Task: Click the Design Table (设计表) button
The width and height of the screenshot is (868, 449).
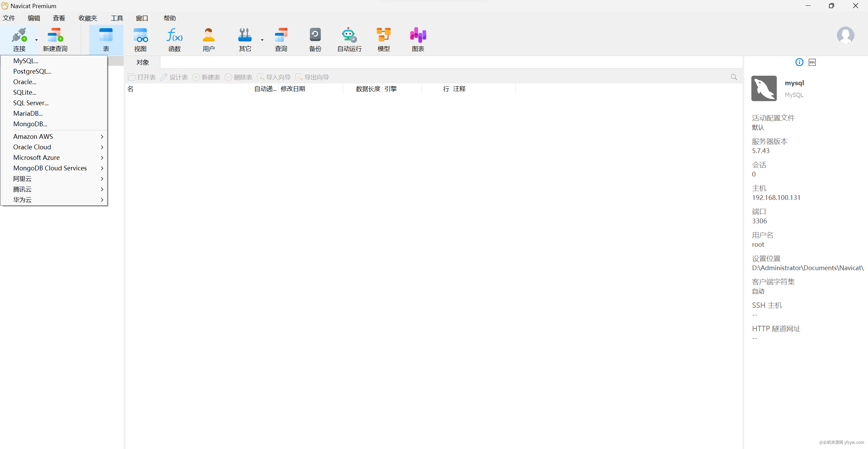Action: [x=174, y=77]
